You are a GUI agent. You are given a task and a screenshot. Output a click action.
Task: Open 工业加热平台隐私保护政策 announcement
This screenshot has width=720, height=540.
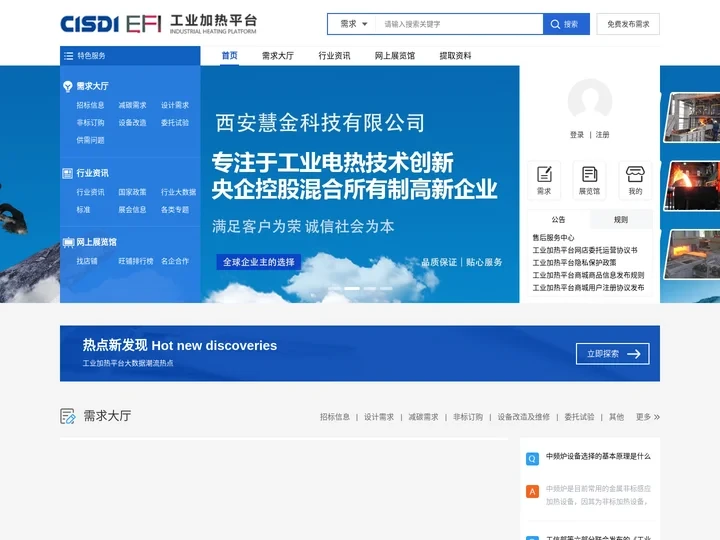(x=574, y=262)
